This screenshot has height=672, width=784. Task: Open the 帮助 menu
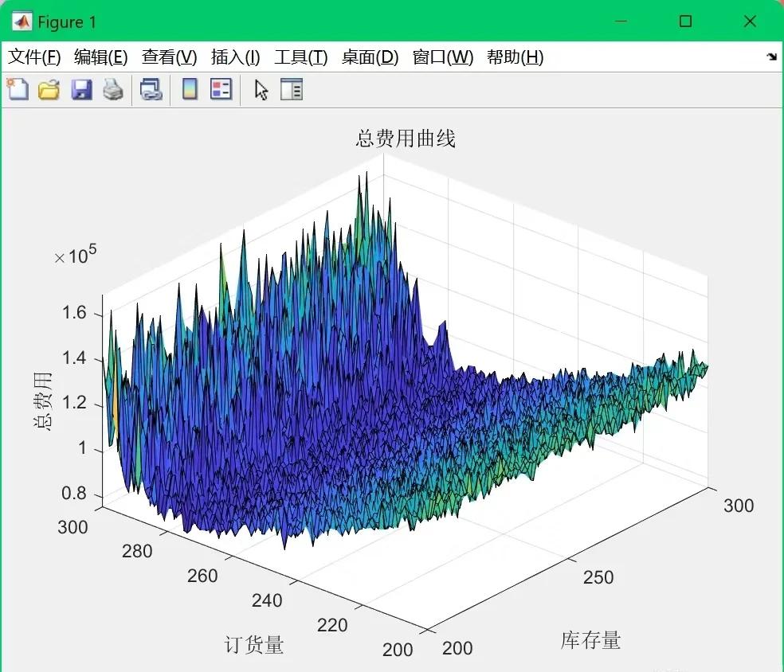tap(515, 57)
